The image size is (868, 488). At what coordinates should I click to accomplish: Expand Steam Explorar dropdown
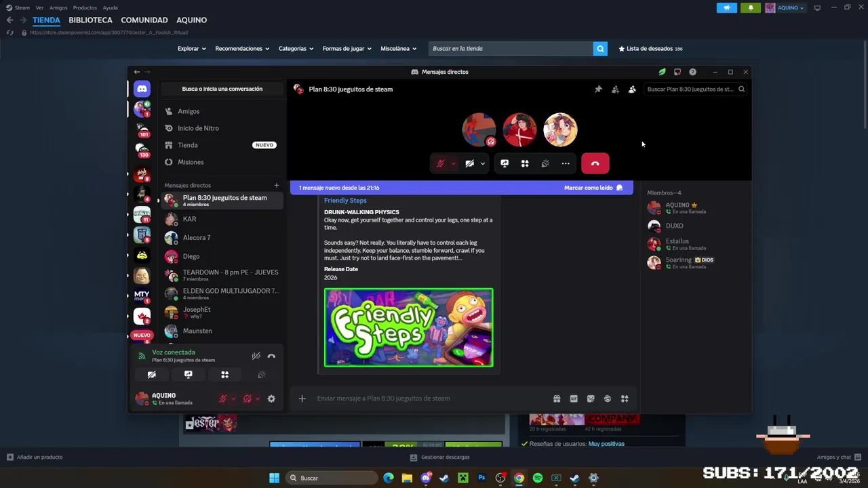click(191, 49)
